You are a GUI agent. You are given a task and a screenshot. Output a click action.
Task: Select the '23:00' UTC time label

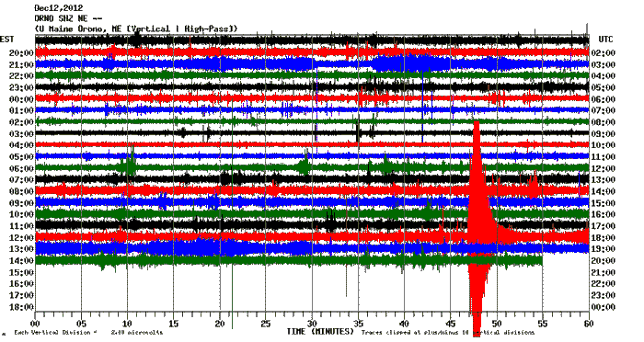click(603, 295)
